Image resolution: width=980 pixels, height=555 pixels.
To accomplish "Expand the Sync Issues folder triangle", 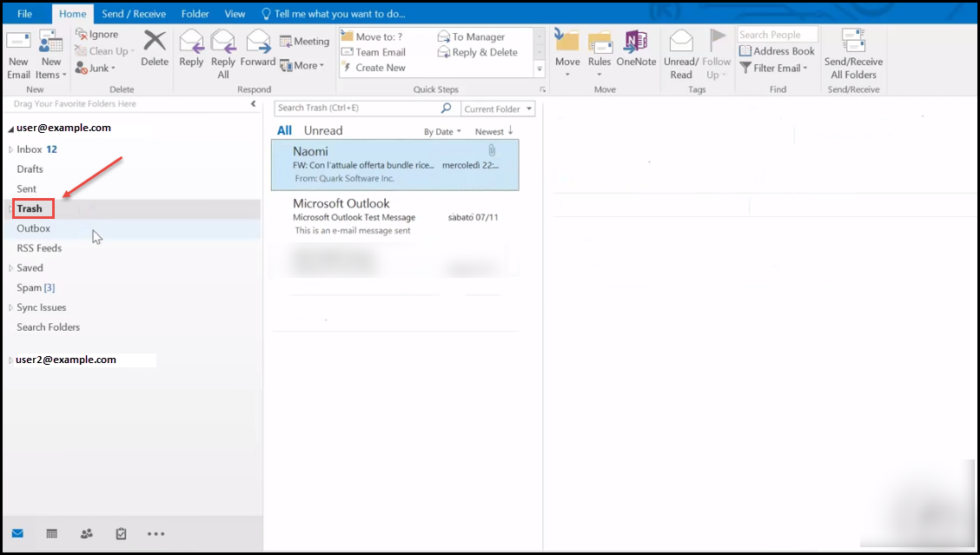I will (10, 307).
